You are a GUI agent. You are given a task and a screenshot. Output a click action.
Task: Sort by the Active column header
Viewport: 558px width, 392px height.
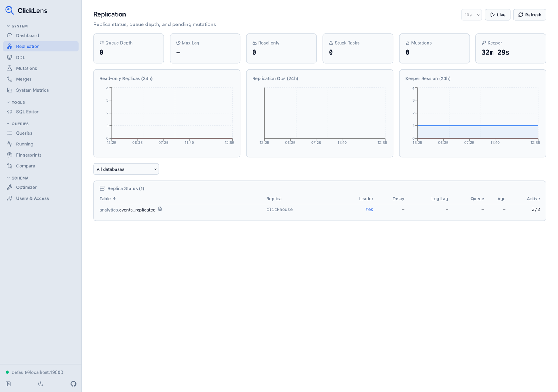coord(533,198)
